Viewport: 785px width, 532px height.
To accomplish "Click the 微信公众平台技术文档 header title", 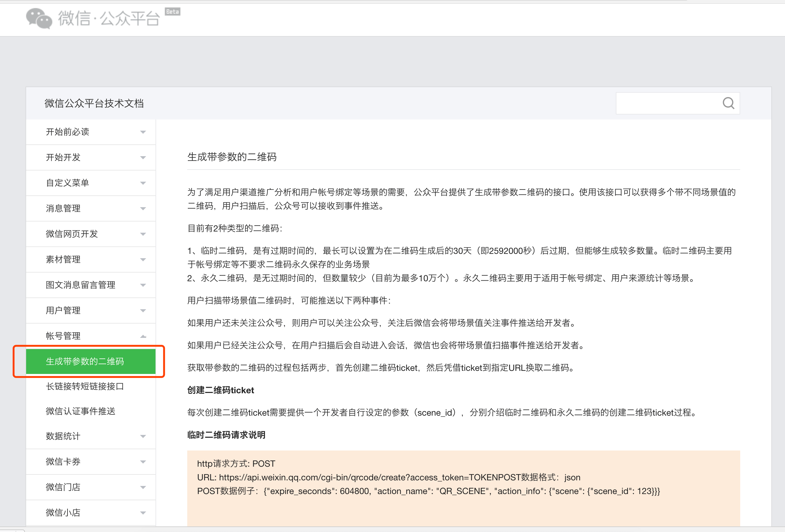I will (x=94, y=103).
